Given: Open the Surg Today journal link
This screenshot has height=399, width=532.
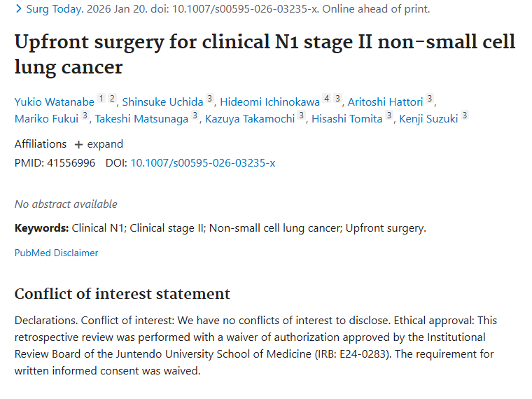Looking at the screenshot, I should tap(53, 9).
